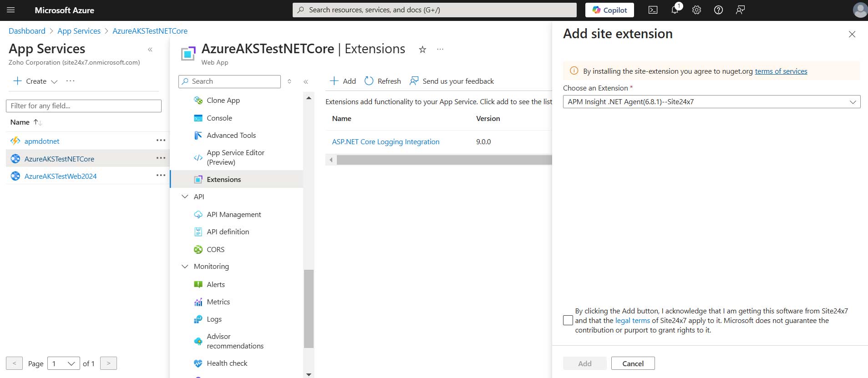Open the Choose an Extension dropdown
Viewport: 868px width, 378px height.
tap(711, 102)
